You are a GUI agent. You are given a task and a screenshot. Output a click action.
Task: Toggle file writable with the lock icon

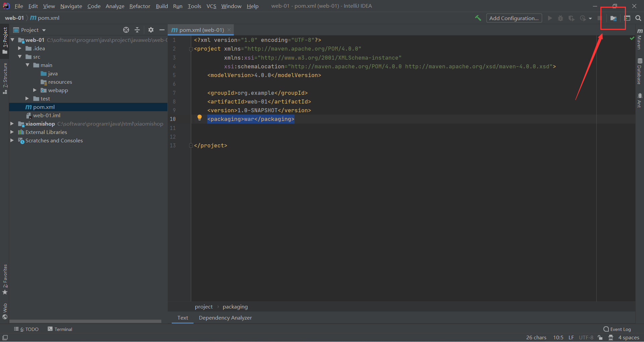(600, 337)
